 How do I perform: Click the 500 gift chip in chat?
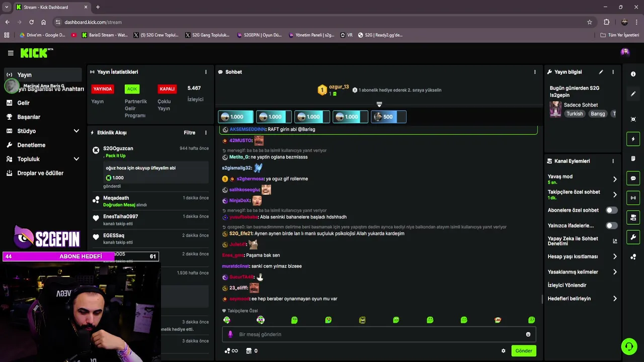(x=388, y=117)
